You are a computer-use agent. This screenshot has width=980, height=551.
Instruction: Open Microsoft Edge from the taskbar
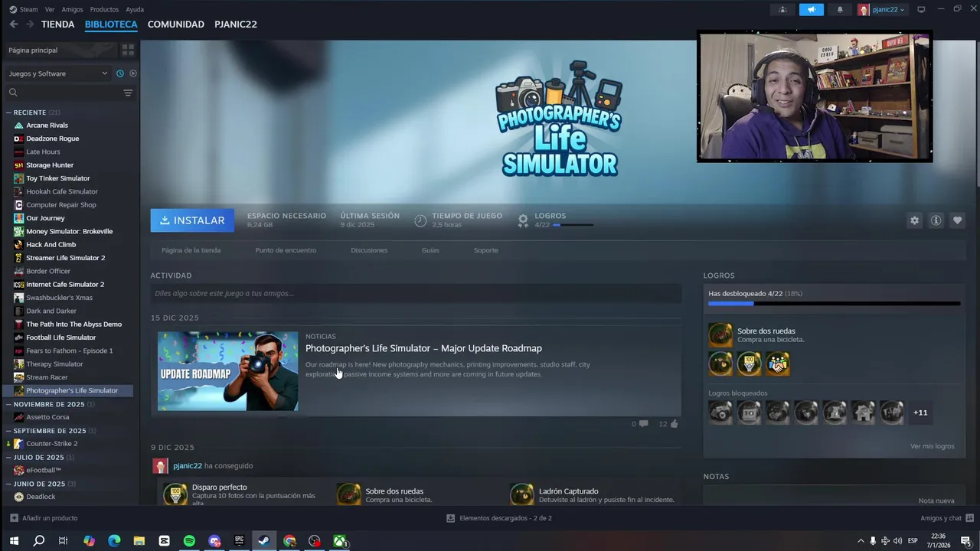[114, 541]
